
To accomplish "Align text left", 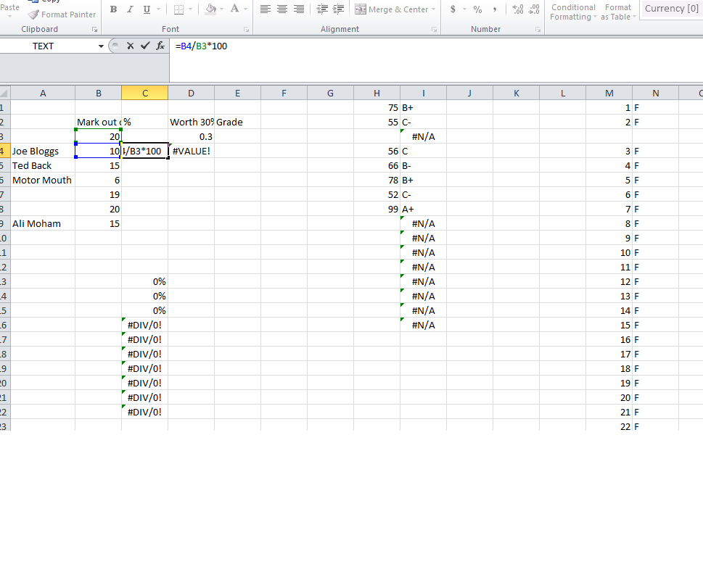I will click(266, 9).
